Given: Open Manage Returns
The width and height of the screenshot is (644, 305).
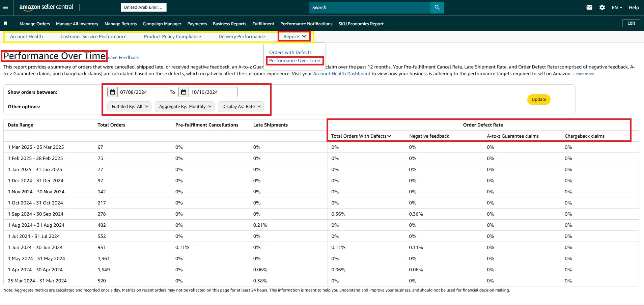Looking at the screenshot, I should pos(120,24).
